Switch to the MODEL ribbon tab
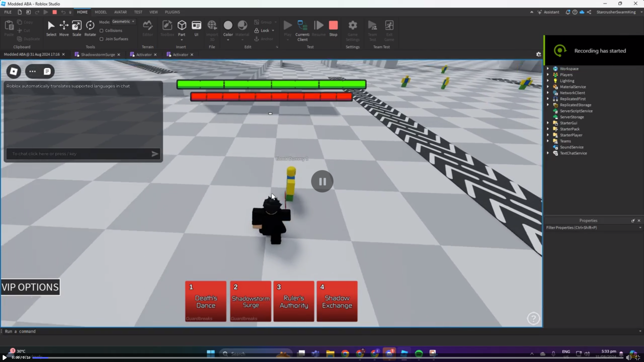Image resolution: width=644 pixels, height=362 pixels. tap(101, 12)
